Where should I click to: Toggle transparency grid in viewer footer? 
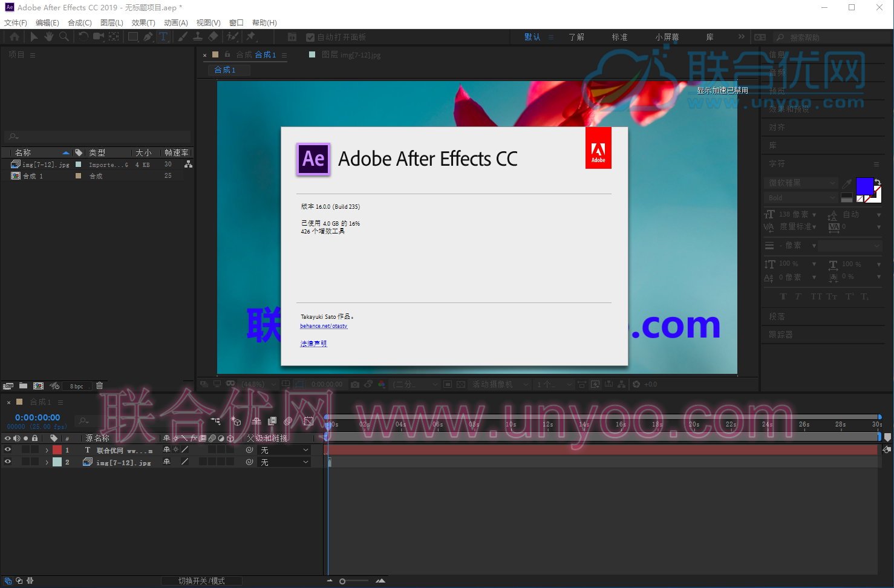(461, 384)
